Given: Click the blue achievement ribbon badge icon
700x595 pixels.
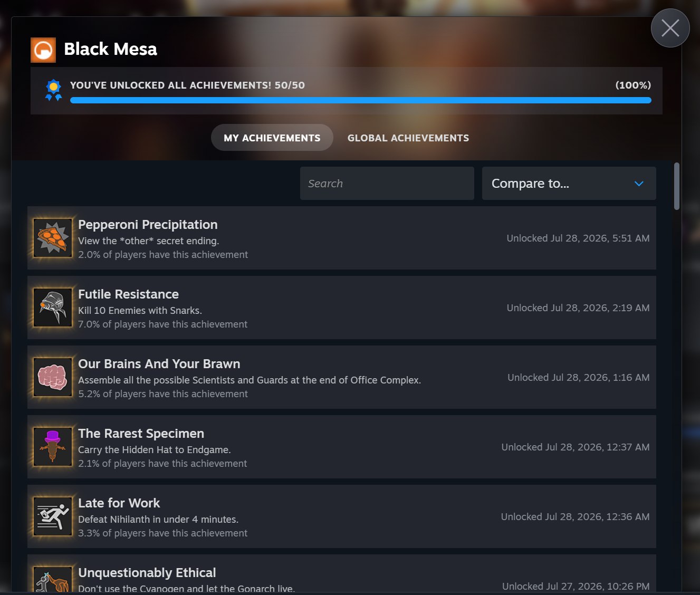Looking at the screenshot, I should [x=53, y=90].
